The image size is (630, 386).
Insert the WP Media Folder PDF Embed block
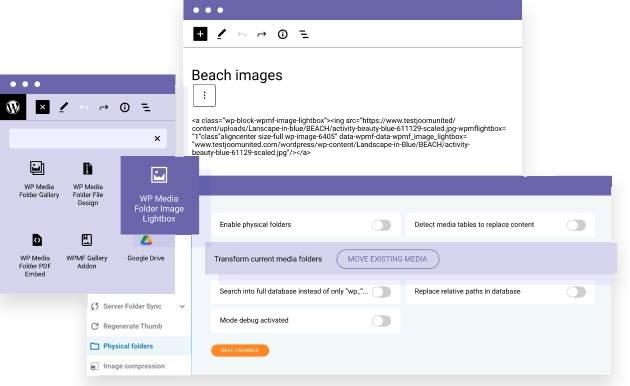click(35, 255)
